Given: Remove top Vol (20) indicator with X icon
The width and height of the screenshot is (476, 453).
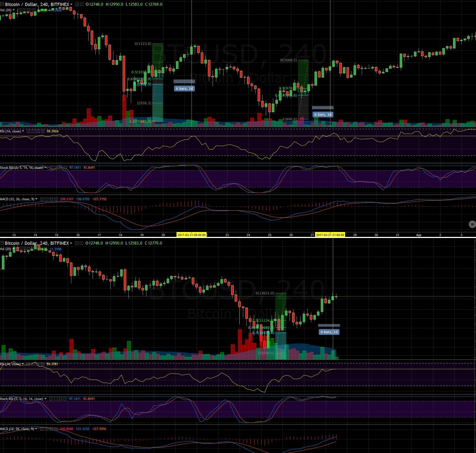Looking at the screenshot, I should (x=33, y=10).
